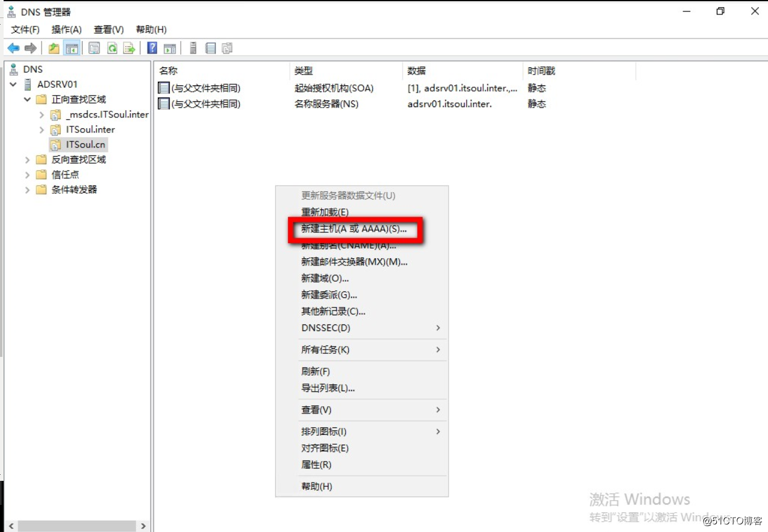Open Help via the blue question-mark icon
The width and height of the screenshot is (768, 532).
pyautogui.click(x=152, y=48)
